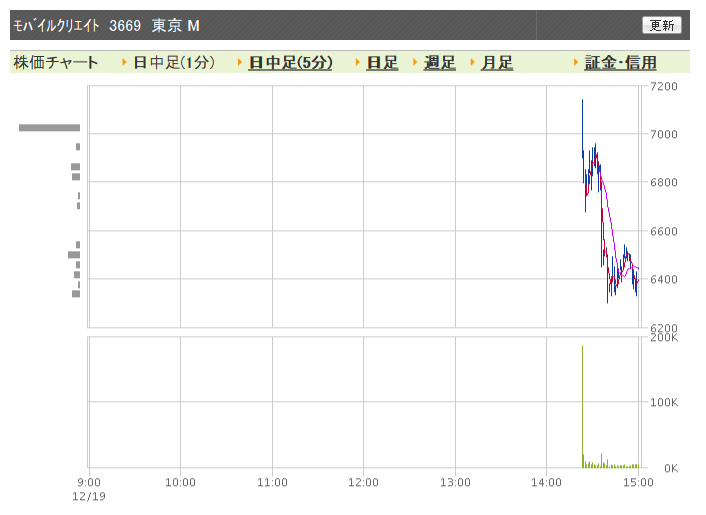Click the 6400 price axis label

[x=664, y=279]
